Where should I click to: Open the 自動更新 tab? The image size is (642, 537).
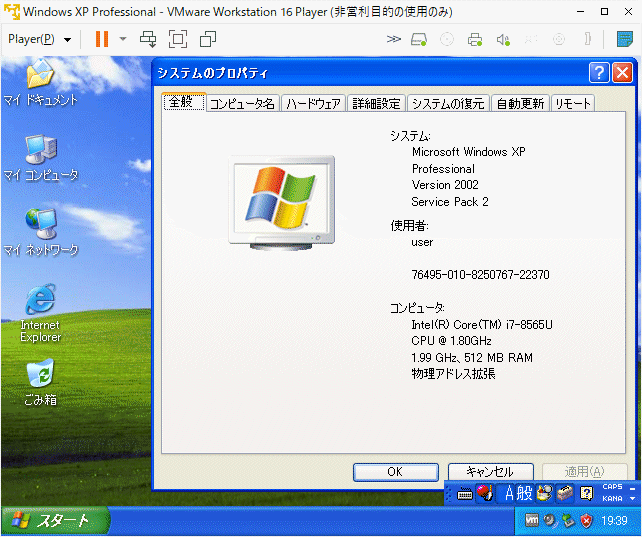point(520,103)
